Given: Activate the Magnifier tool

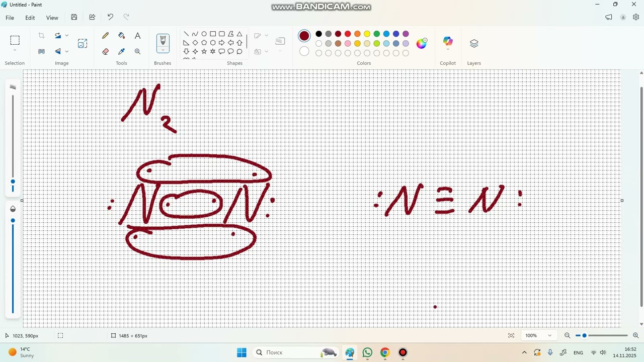Looking at the screenshot, I should coord(137,51).
